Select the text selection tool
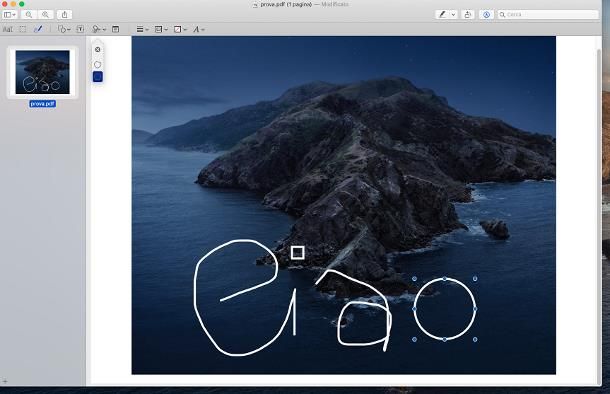 (8, 29)
